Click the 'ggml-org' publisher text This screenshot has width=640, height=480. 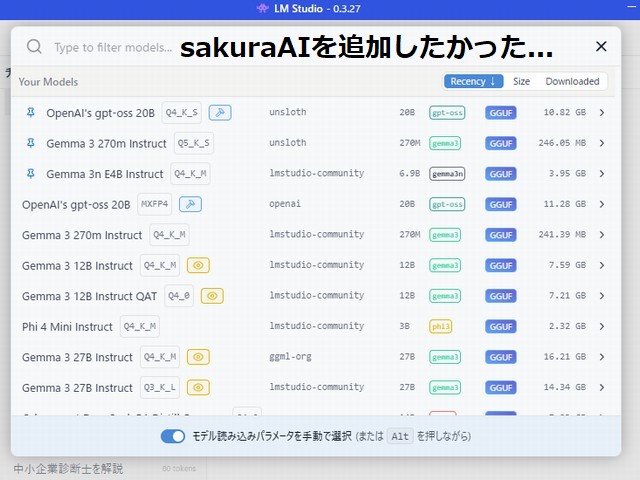tap(290, 357)
